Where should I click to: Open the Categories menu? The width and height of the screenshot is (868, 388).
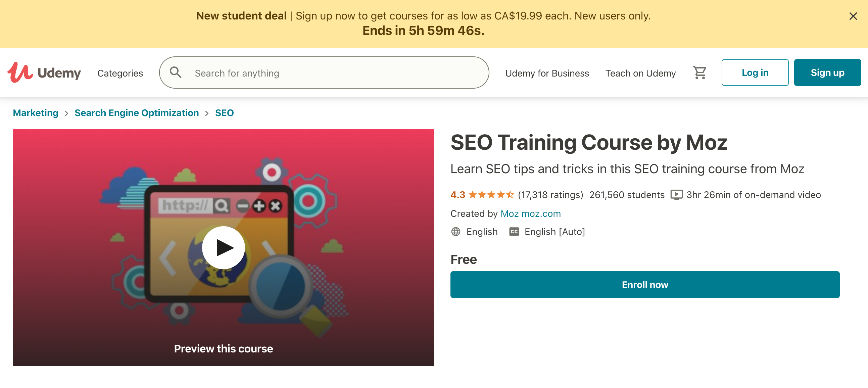click(x=120, y=73)
